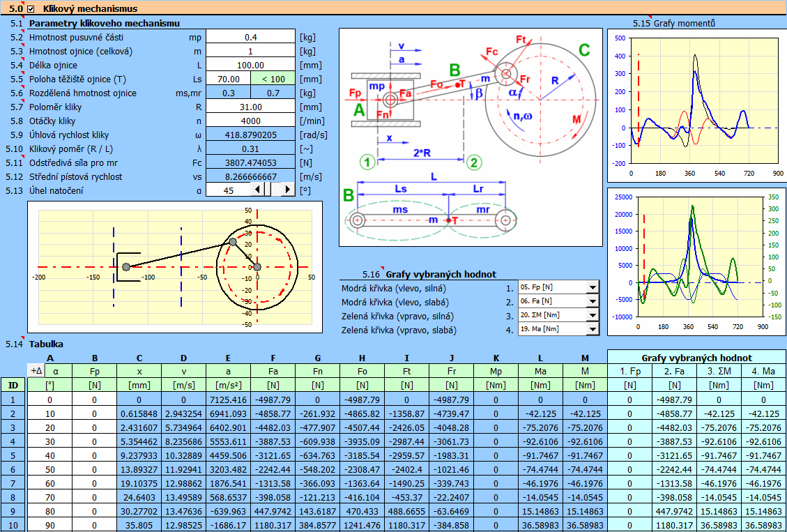This screenshot has height=532, width=787.
Task: Click the green '< 100' limit cell
Action: pyautogui.click(x=273, y=79)
